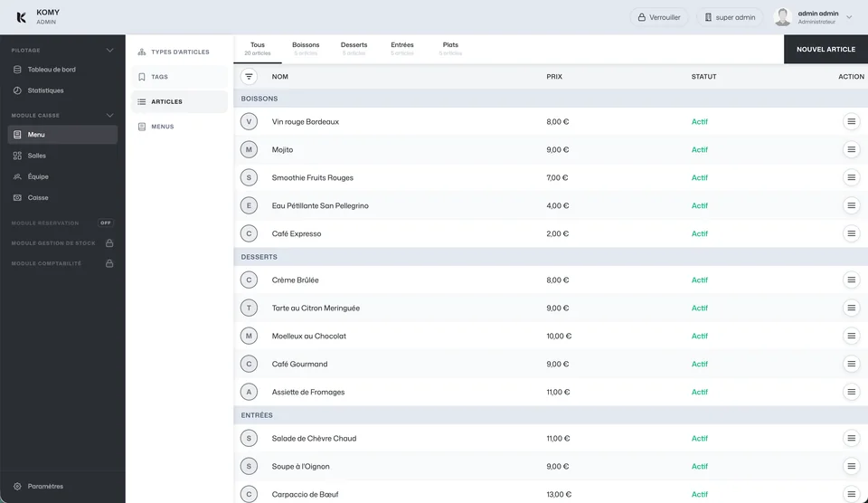This screenshot has height=503, width=868.
Task: Select the Articles submenu item
Action: [179, 102]
